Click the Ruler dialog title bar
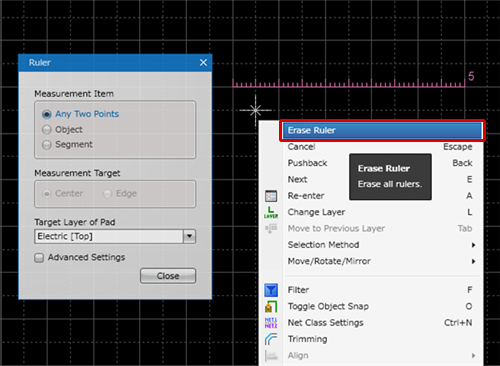The image size is (500, 366). [115, 63]
